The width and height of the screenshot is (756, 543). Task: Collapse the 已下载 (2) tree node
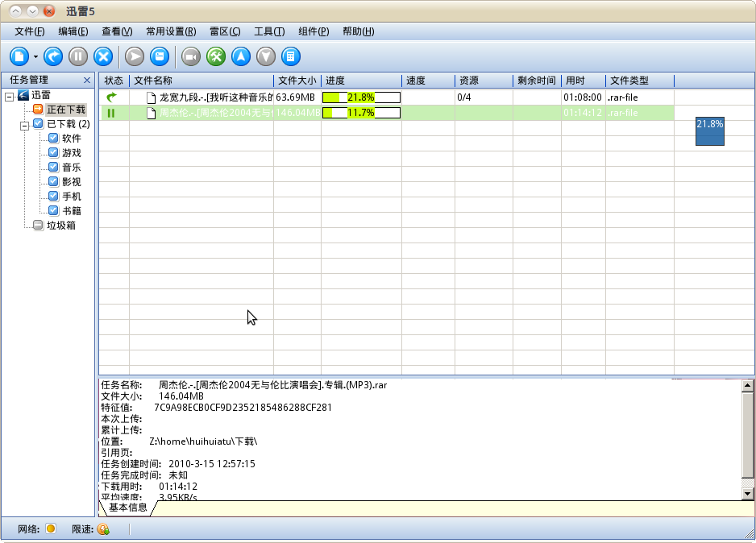25,126
